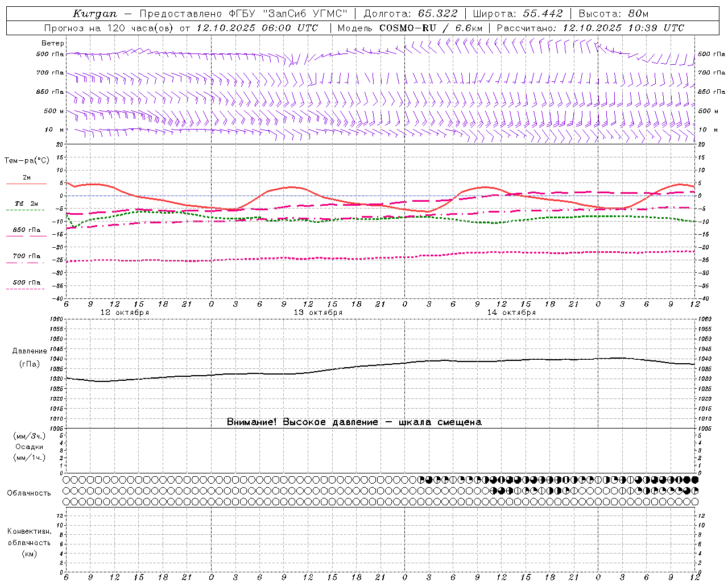Click the '(км)' unit under convective cloudiness
The width and height of the screenshot is (728, 582).
pyautogui.click(x=29, y=554)
